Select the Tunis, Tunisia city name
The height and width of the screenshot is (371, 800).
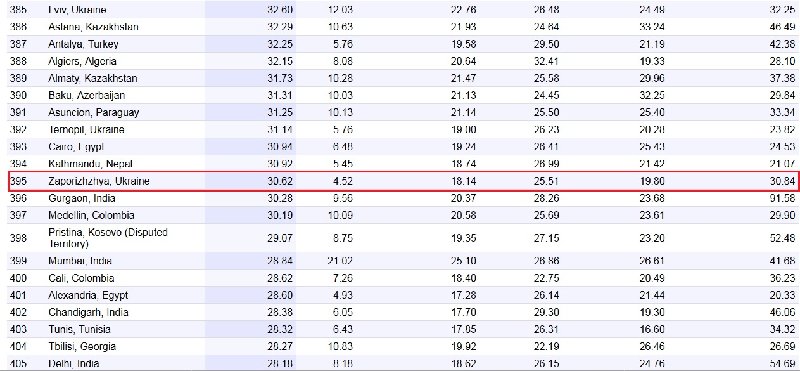click(x=79, y=329)
